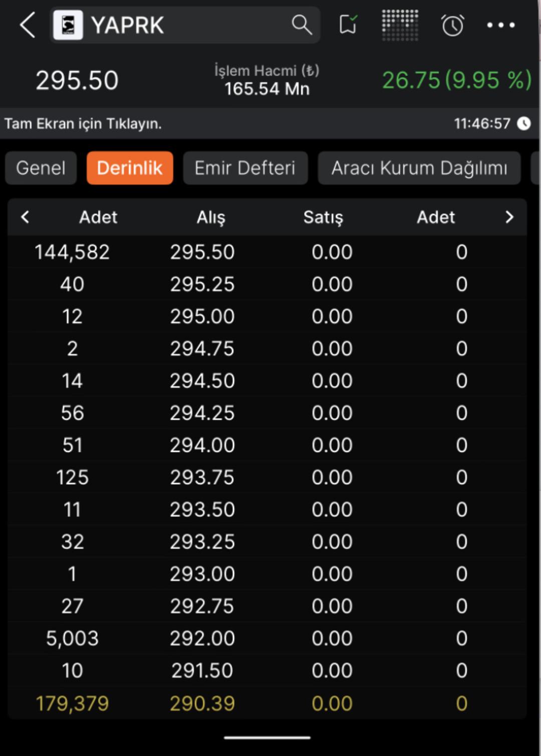Open the search magnifier icon

click(302, 25)
